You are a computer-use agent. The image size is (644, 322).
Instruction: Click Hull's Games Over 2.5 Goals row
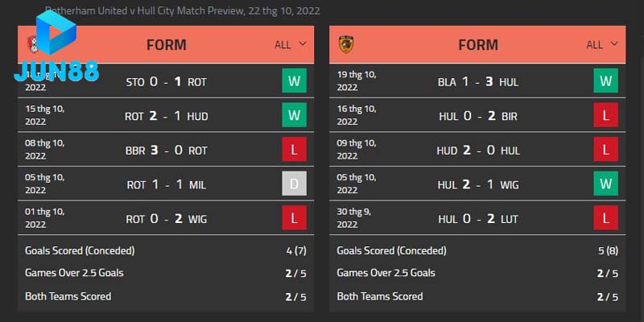click(478, 273)
